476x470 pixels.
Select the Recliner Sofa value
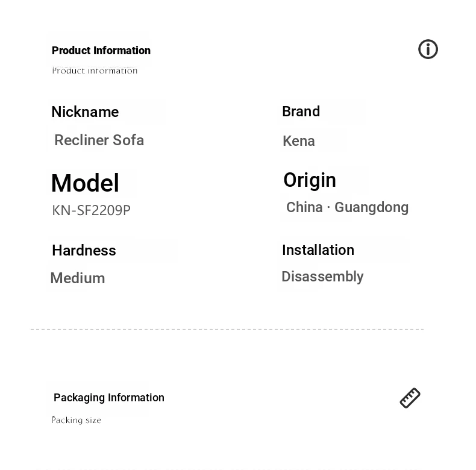click(99, 140)
